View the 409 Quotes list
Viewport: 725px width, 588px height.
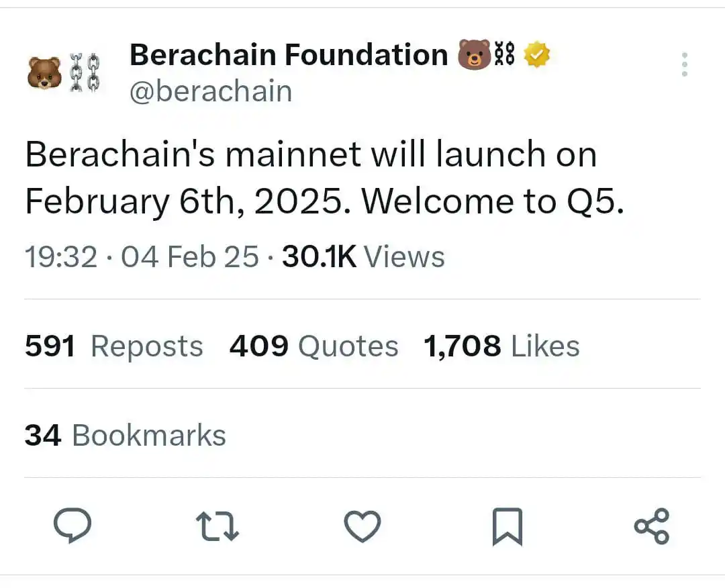314,346
